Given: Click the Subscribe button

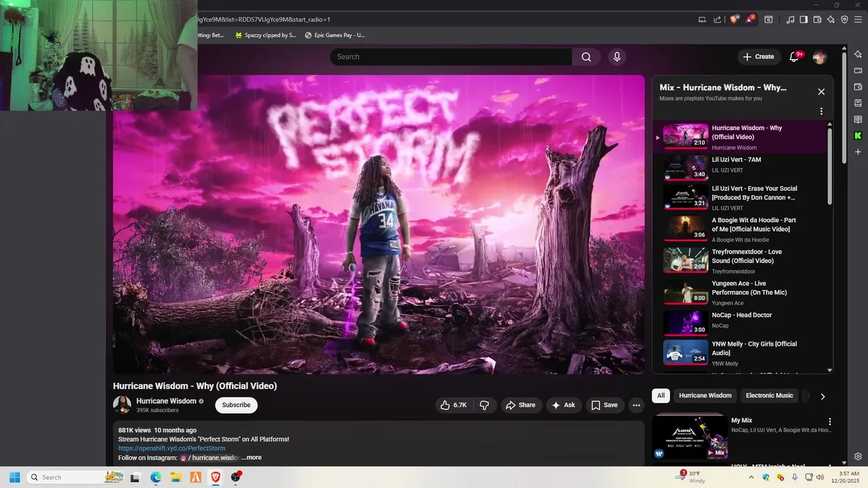Looking at the screenshot, I should tap(236, 405).
